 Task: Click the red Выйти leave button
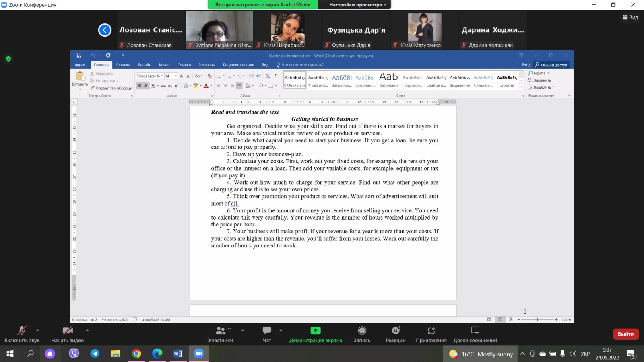[625, 334]
